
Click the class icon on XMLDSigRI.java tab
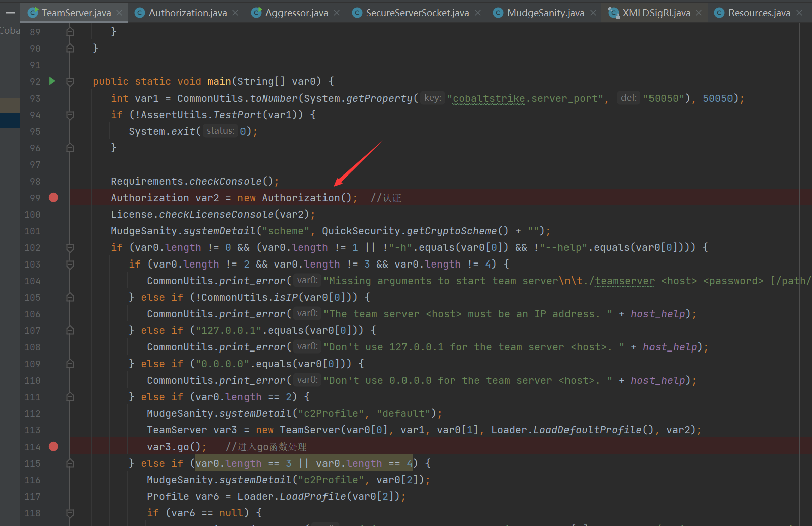[x=613, y=13]
